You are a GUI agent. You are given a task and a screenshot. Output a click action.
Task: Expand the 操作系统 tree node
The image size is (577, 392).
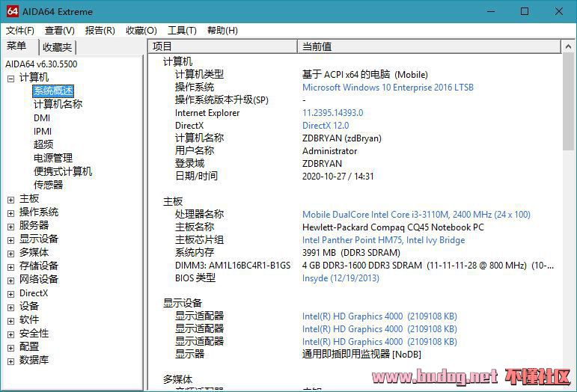click(x=11, y=213)
